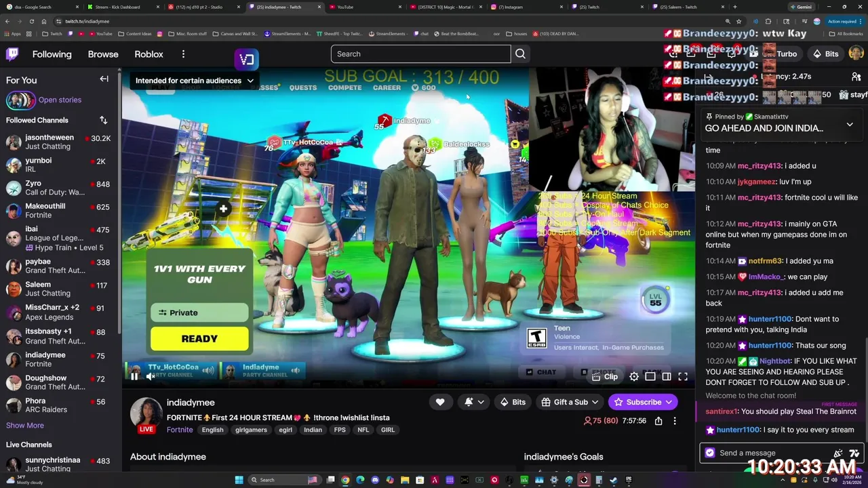
Task: Open the Roblox nav item
Action: pos(149,54)
